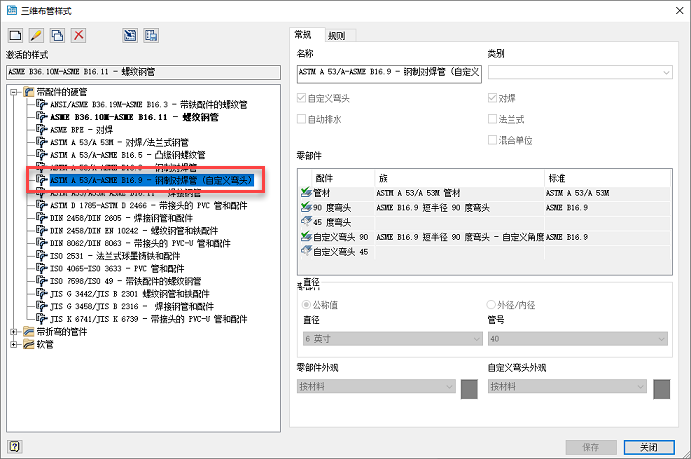
Task: Toggle the 自动排水 checkbox
Action: pyautogui.click(x=301, y=119)
